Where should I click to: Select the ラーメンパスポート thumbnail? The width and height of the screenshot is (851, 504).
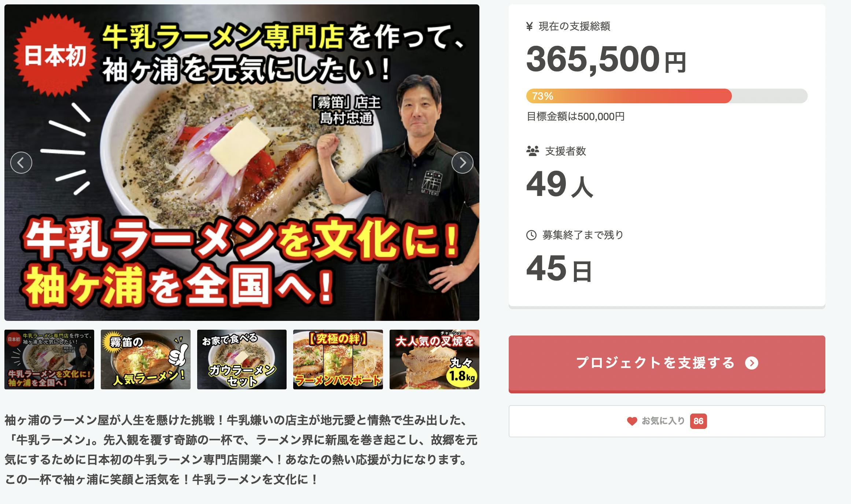(338, 359)
